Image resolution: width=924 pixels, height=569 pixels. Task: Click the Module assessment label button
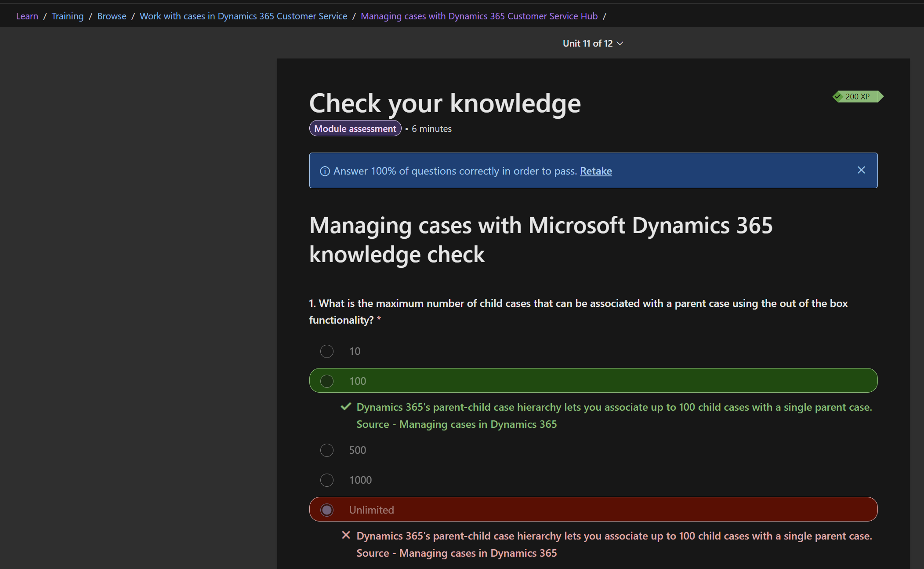click(x=355, y=128)
